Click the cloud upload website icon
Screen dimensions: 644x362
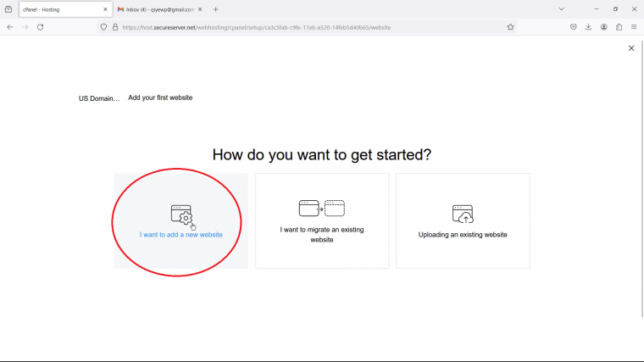pos(463,214)
